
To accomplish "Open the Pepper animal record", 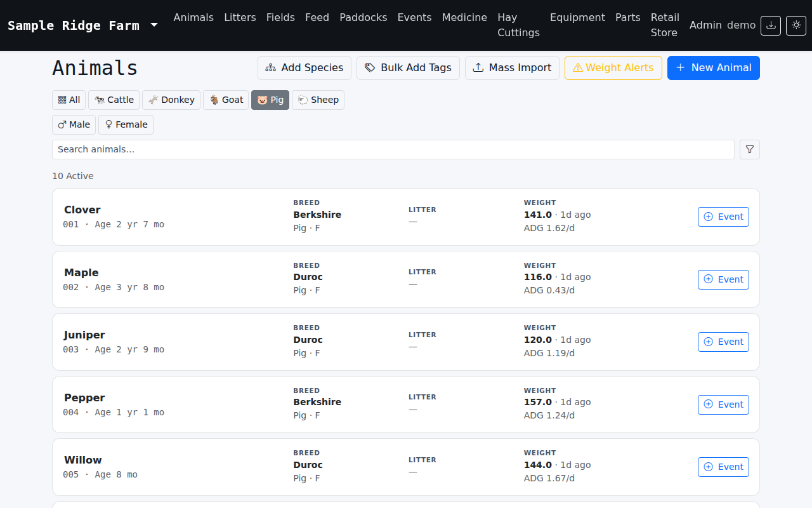I will coord(84,398).
